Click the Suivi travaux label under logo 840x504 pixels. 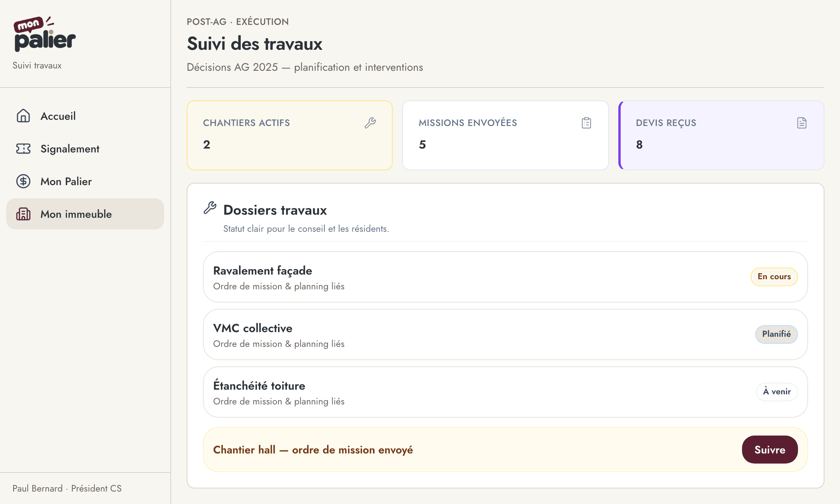[37, 65]
